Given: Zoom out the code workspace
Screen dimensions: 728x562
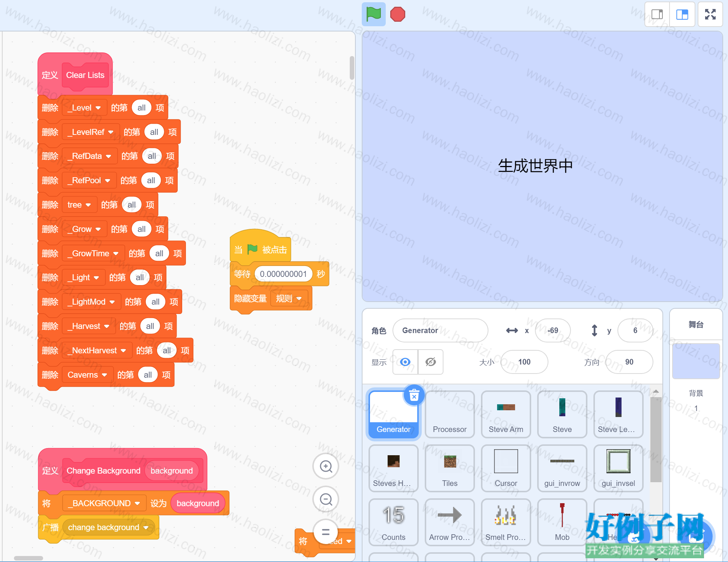Looking at the screenshot, I should [326, 499].
